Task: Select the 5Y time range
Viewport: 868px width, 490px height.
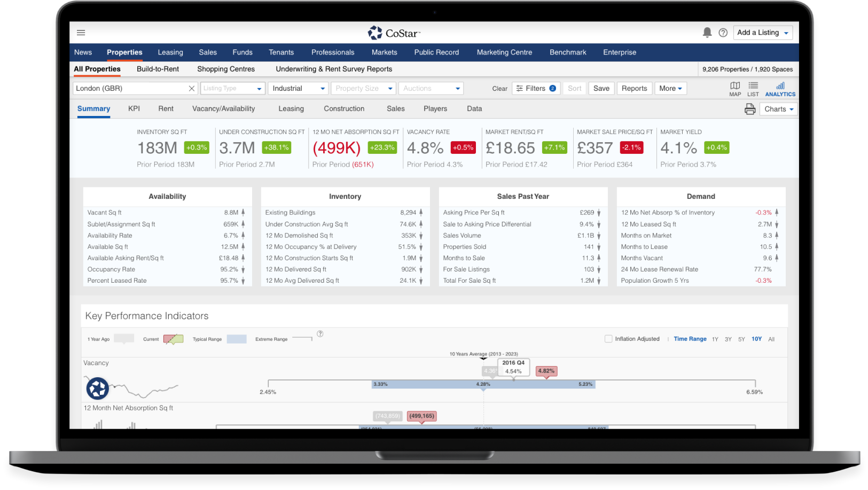Action: pyautogui.click(x=741, y=339)
